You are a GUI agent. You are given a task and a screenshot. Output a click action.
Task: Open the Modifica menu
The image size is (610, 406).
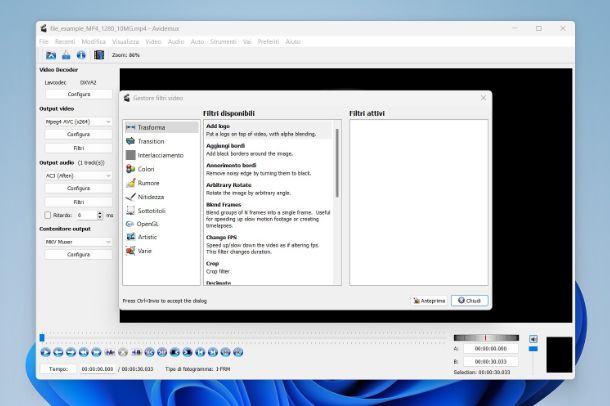[93, 42]
